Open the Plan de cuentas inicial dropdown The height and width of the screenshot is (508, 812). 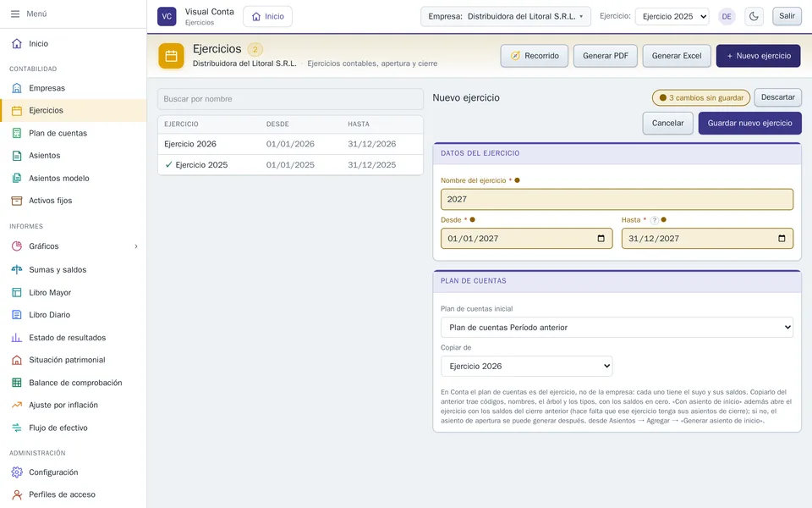pyautogui.click(x=617, y=327)
